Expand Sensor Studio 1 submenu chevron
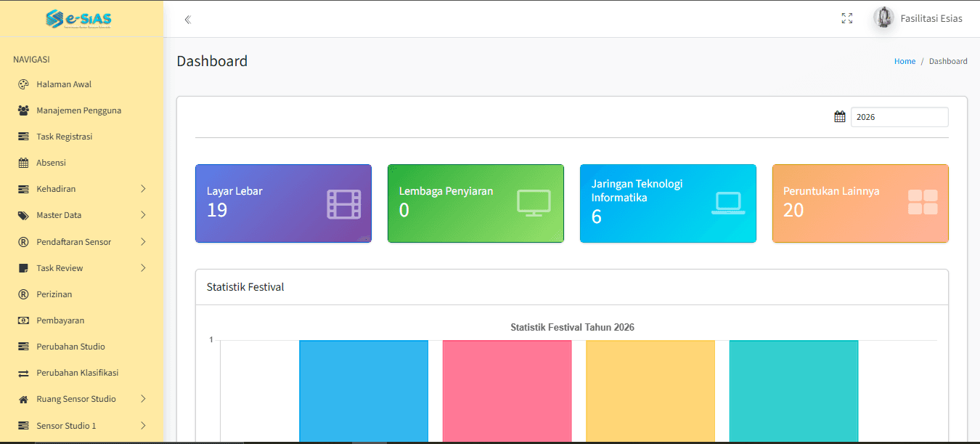The height and width of the screenshot is (444, 980). pos(143,426)
